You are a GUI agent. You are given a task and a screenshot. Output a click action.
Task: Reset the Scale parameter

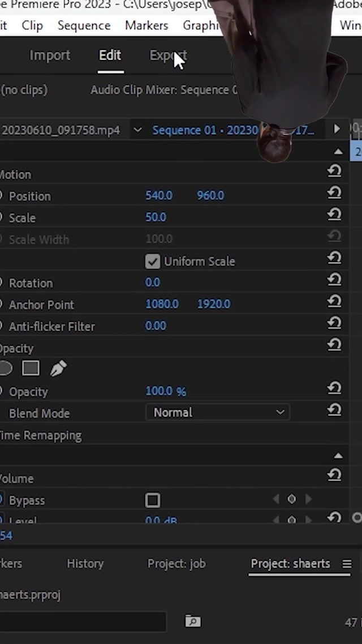point(334,214)
